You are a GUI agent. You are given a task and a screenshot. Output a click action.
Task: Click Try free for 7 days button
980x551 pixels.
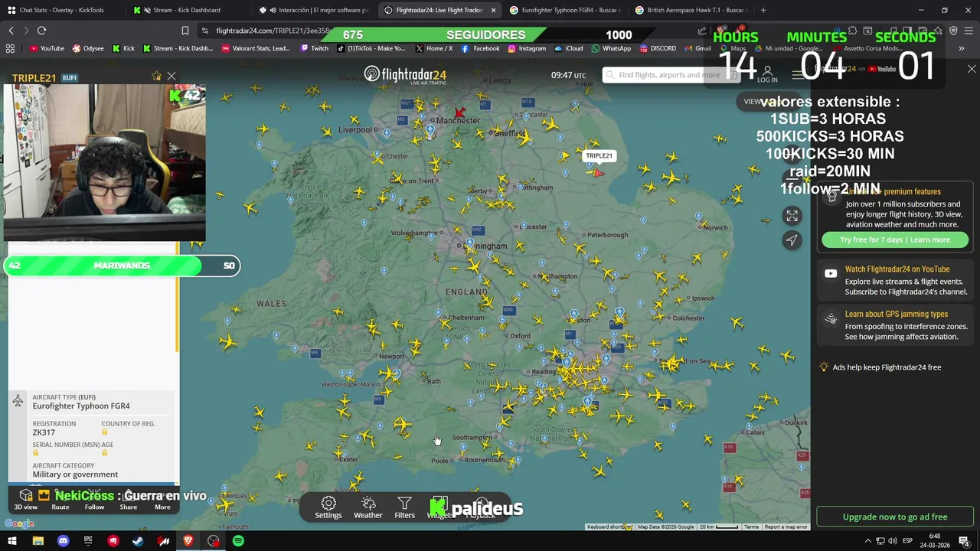895,240
